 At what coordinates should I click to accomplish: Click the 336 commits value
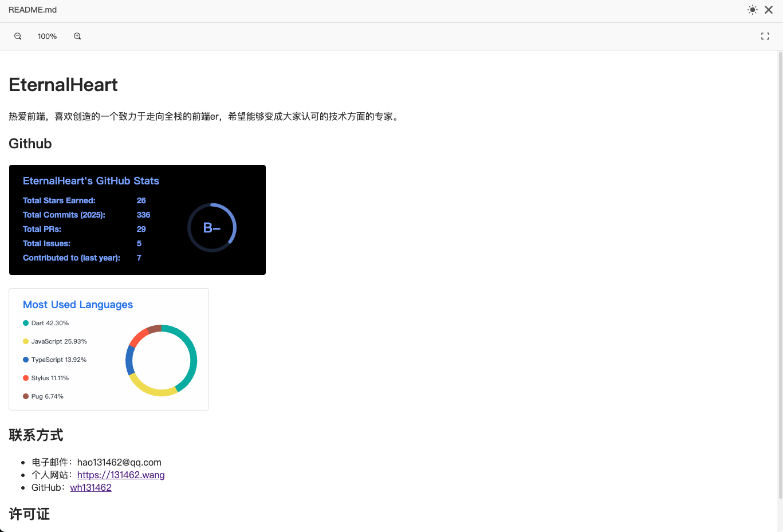point(144,215)
